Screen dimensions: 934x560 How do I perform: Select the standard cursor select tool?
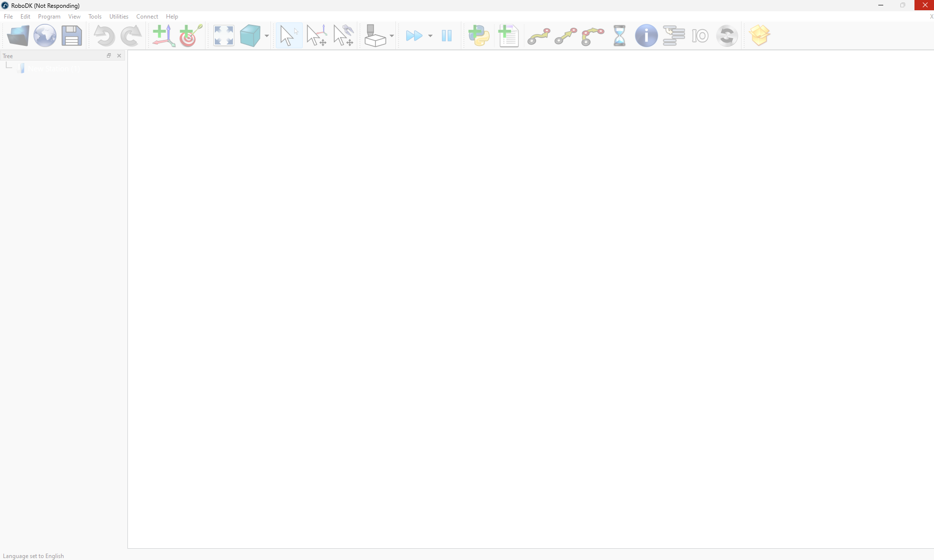point(289,36)
